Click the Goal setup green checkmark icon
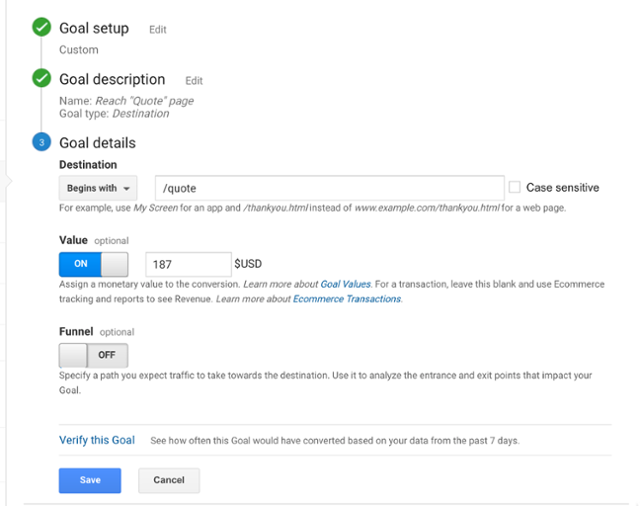This screenshot has height=506, width=640. (x=41, y=28)
